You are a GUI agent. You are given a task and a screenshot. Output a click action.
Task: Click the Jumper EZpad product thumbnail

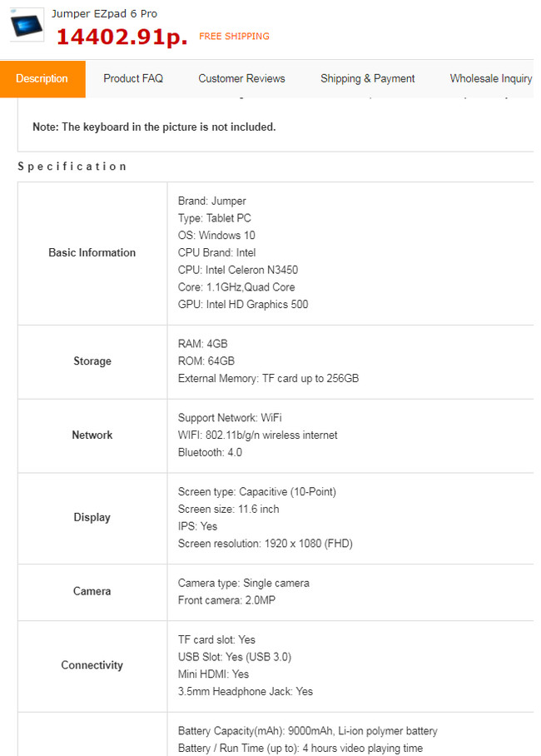pos(26,24)
